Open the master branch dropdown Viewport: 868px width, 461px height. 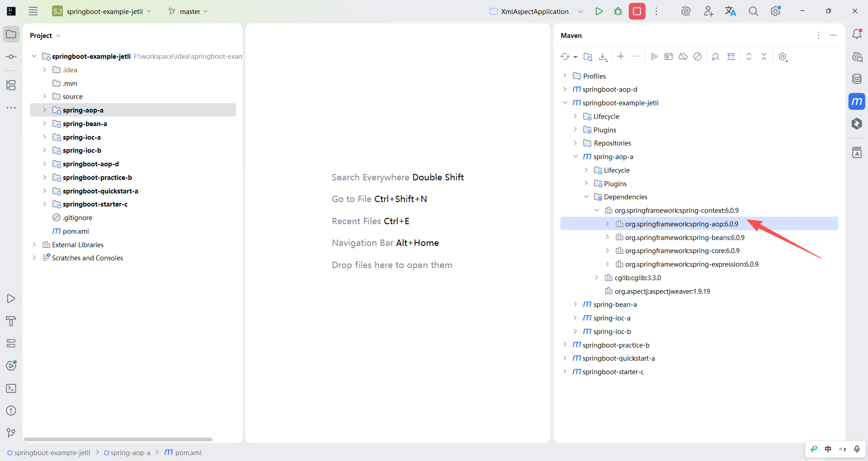(188, 11)
